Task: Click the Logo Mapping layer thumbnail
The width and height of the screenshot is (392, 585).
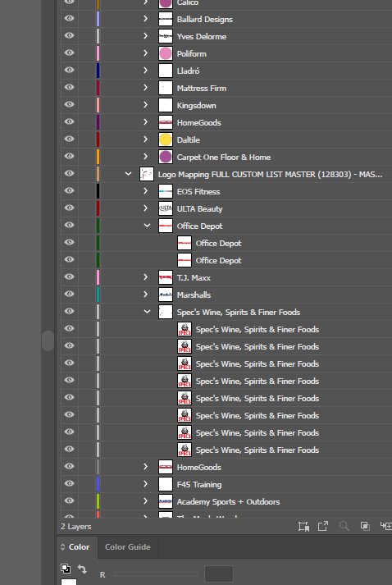Action: tap(147, 174)
